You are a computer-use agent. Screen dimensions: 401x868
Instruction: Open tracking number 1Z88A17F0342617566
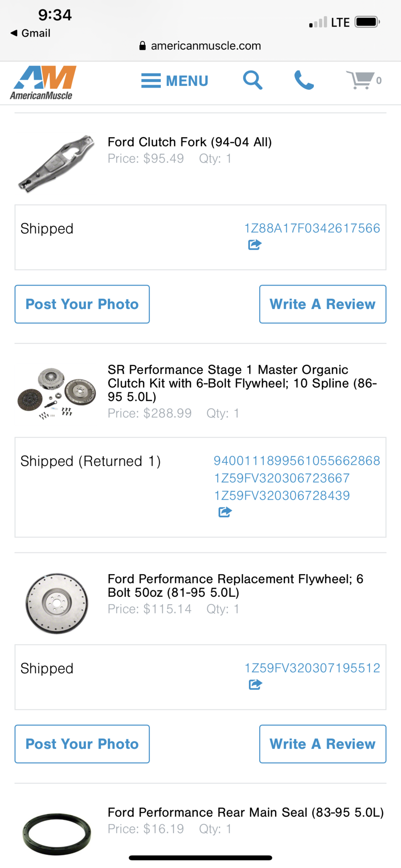tap(312, 228)
